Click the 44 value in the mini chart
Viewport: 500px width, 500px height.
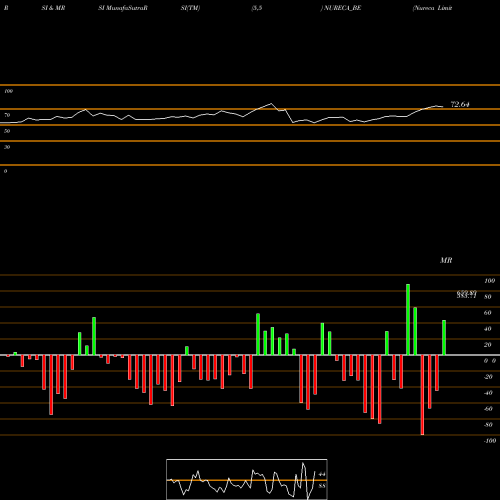click(x=322, y=474)
